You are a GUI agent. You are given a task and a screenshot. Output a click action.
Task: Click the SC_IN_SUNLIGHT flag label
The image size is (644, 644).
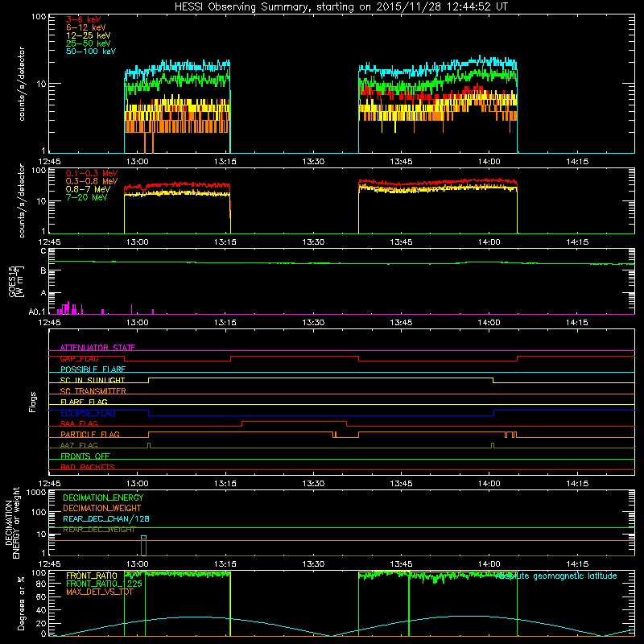coord(93,380)
